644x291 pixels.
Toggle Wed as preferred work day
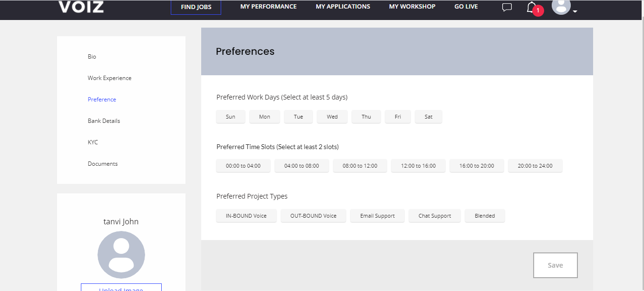point(332,117)
